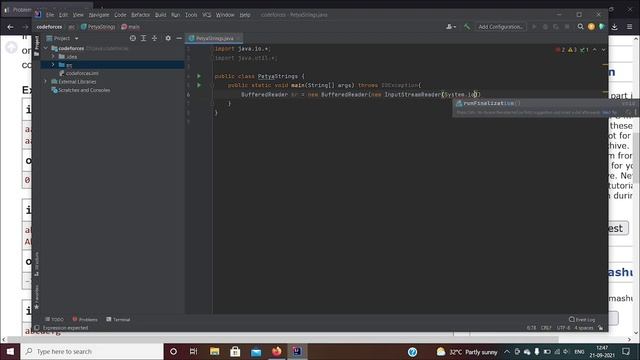Choose runFinalization suggestion in completion popup
The height and width of the screenshot is (360, 640).
[x=545, y=103]
